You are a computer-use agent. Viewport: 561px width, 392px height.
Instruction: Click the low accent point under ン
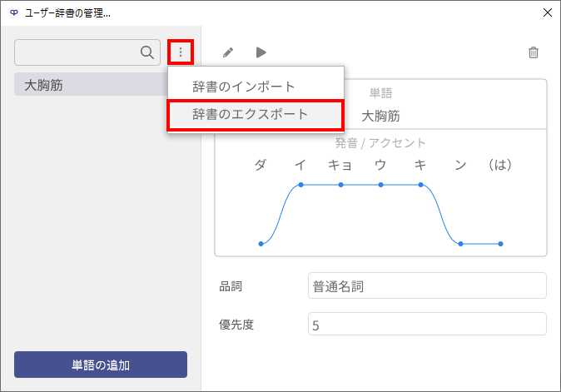point(461,244)
